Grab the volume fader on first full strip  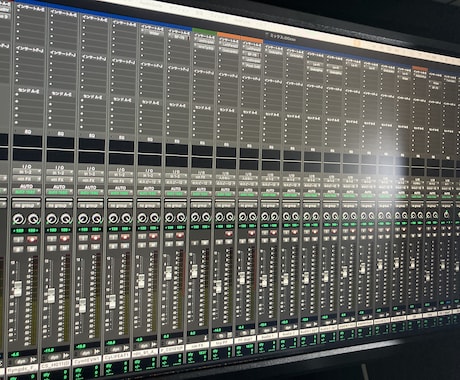pos(18,289)
